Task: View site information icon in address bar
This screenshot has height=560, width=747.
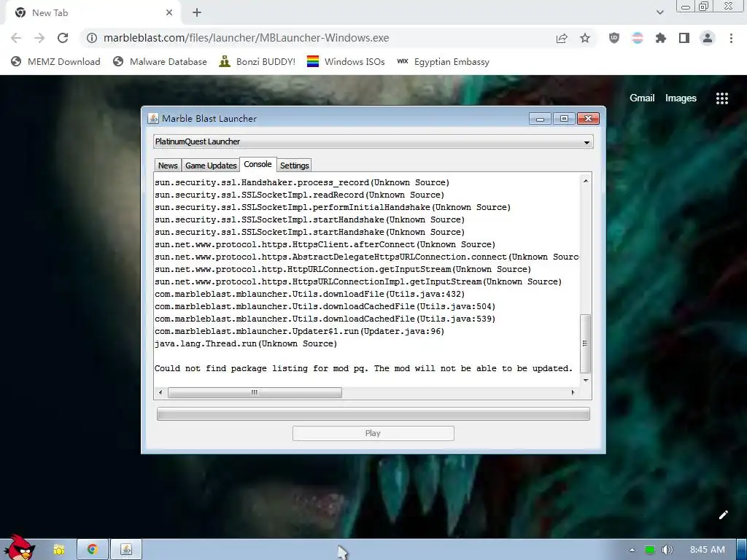Action: [x=92, y=38]
